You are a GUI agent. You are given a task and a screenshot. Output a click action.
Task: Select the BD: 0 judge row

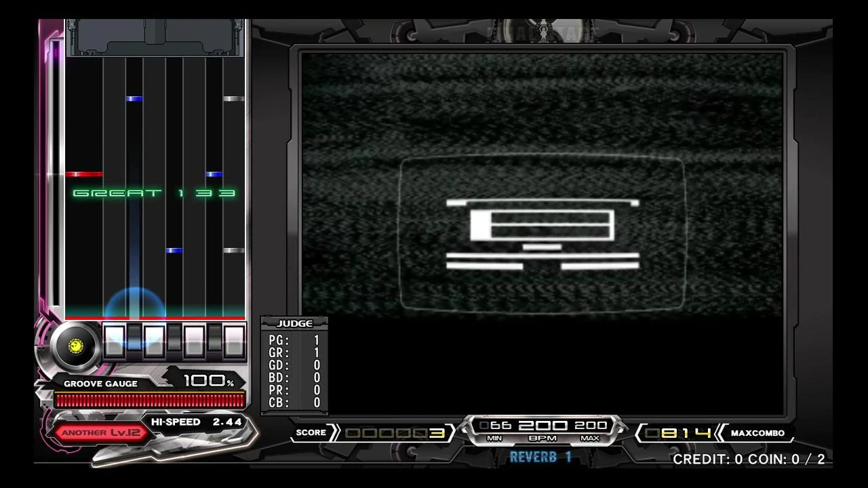point(294,378)
